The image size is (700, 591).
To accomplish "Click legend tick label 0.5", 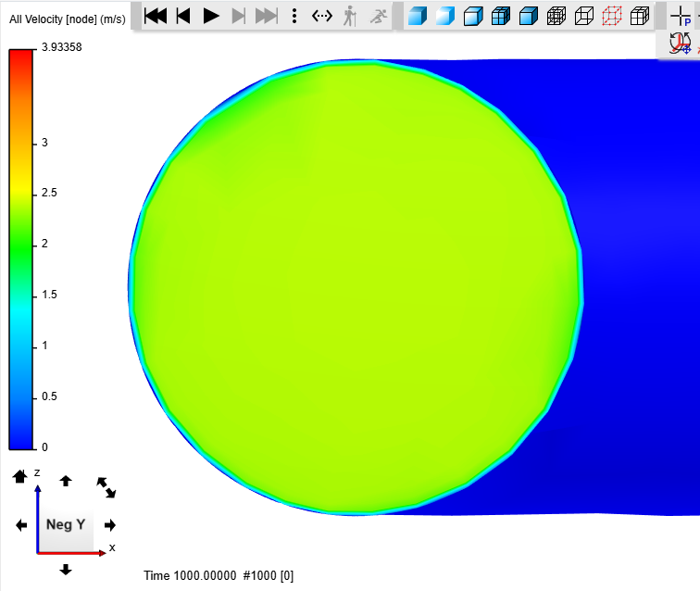I will [49, 396].
